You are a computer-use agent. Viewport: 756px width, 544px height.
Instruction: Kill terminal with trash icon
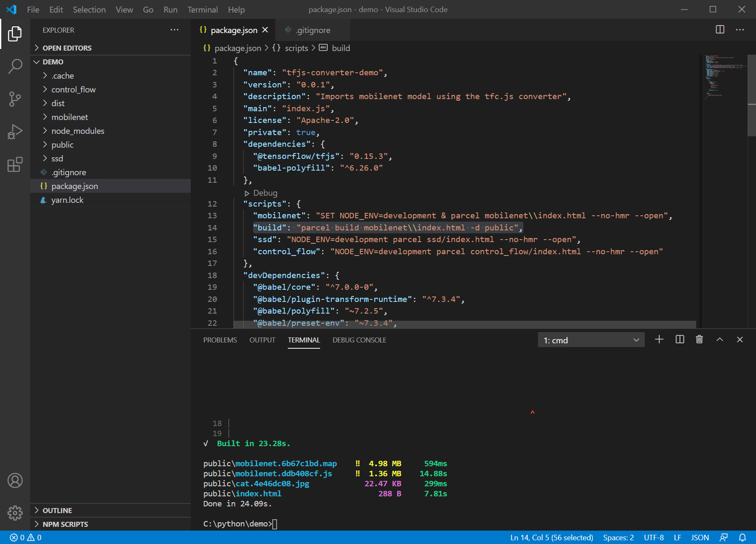coord(700,340)
